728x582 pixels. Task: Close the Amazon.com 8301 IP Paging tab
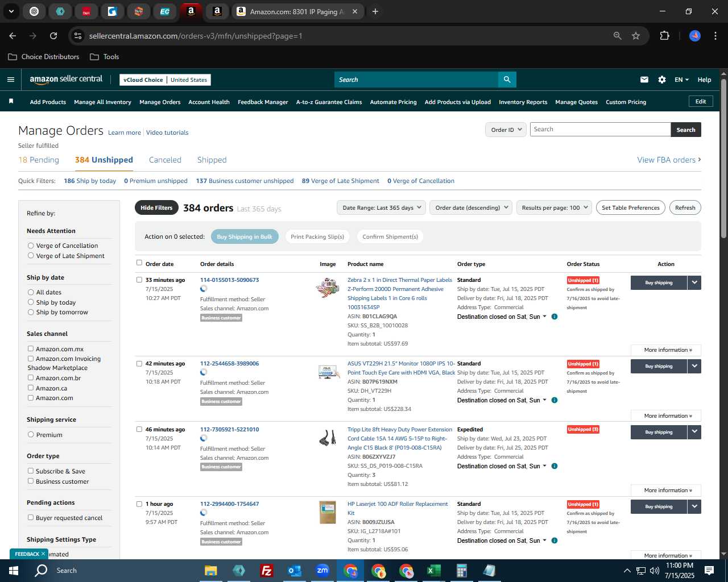click(x=355, y=11)
